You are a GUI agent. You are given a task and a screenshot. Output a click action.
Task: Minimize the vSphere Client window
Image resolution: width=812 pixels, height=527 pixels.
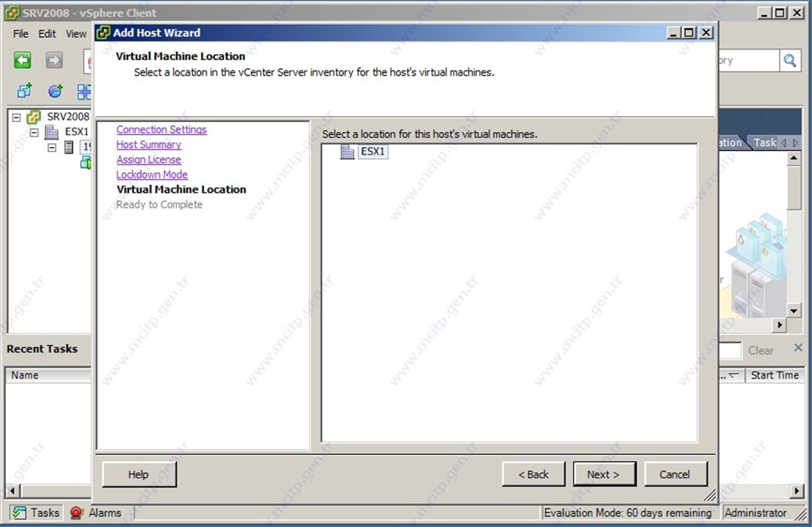[765, 13]
